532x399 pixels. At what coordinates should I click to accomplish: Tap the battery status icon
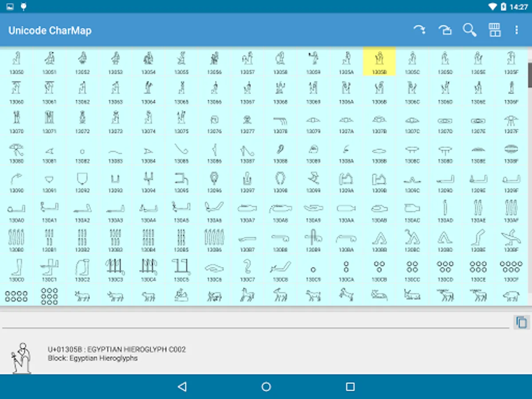coord(504,7)
